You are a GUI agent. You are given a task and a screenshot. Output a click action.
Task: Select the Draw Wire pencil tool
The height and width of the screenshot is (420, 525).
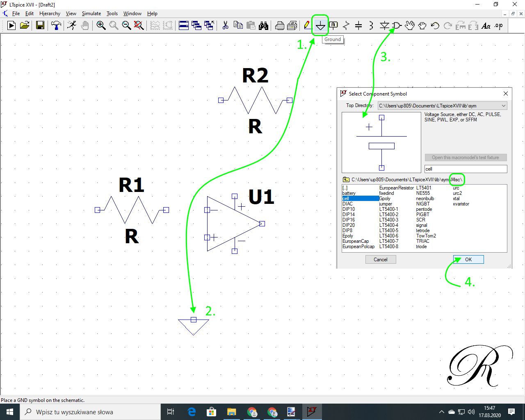pyautogui.click(x=307, y=25)
